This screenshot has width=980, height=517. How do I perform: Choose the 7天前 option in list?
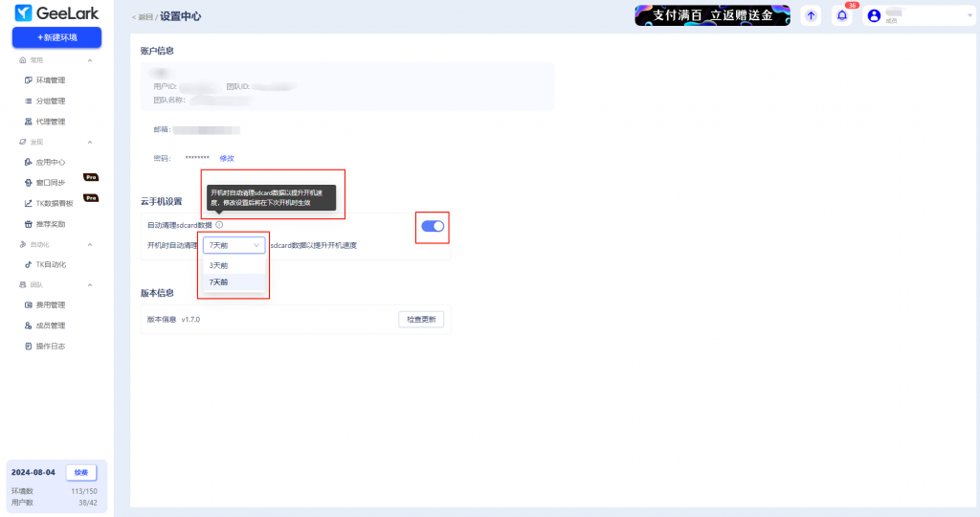pos(219,282)
